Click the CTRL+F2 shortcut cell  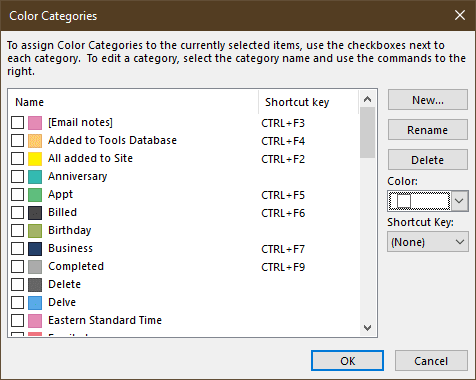pyautogui.click(x=283, y=159)
